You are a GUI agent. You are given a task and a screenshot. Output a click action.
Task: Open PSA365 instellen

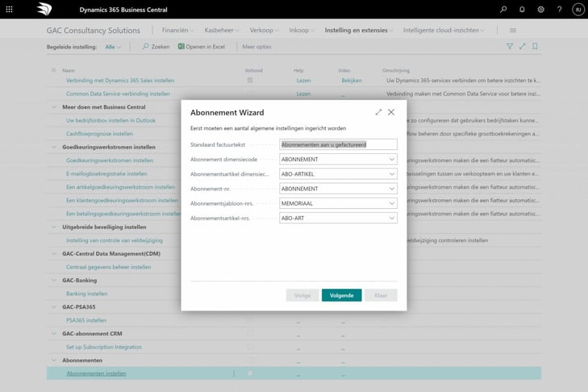[x=86, y=320]
